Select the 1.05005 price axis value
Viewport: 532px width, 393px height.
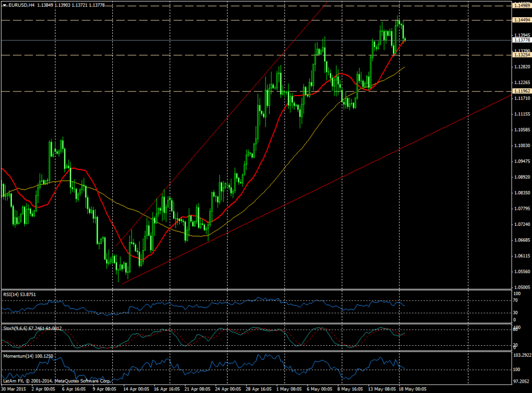point(520,287)
